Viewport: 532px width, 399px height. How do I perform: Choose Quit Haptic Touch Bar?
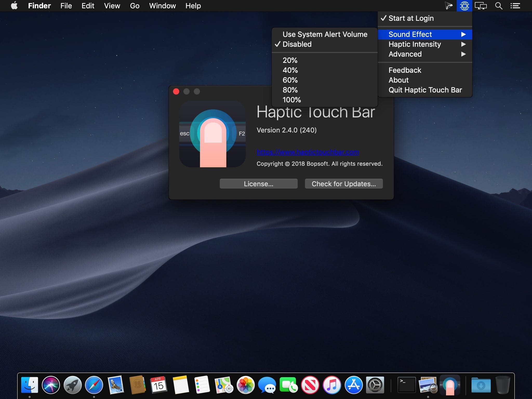pos(425,90)
